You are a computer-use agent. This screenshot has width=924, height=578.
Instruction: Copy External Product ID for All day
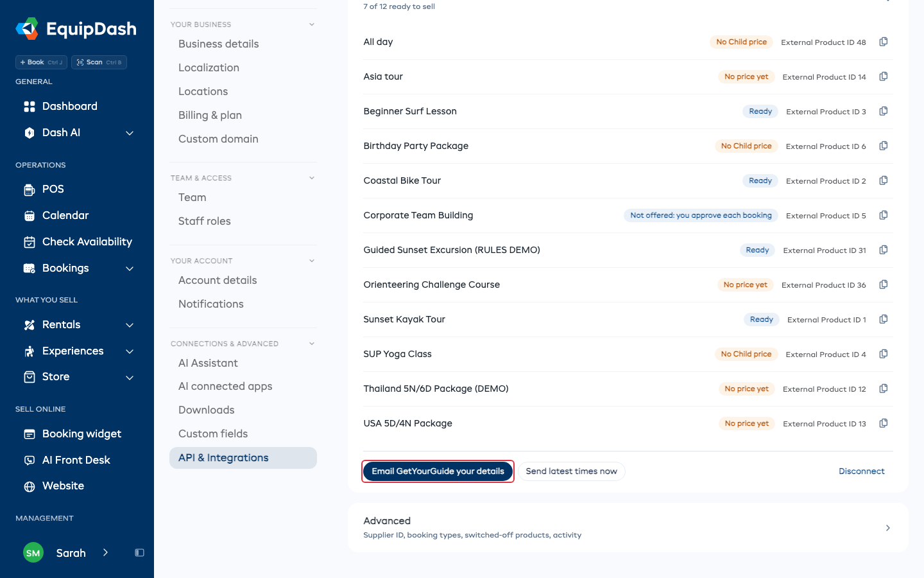tap(884, 42)
